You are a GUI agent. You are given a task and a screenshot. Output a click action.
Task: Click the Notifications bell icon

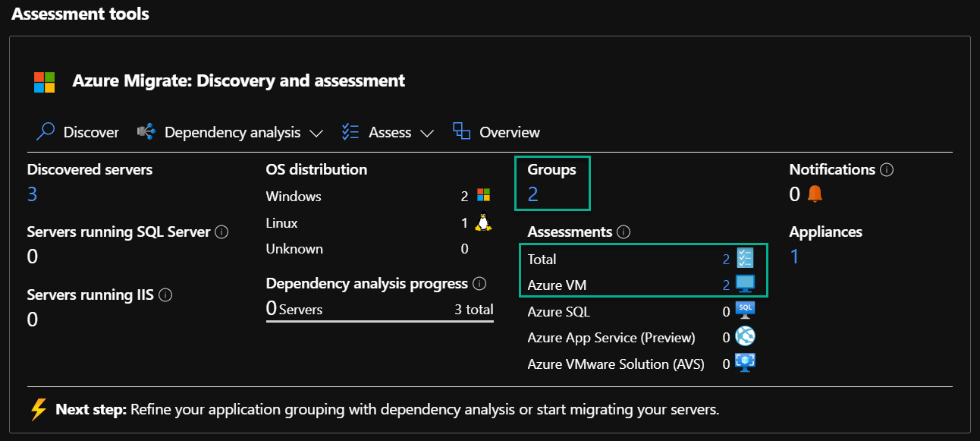coord(815,194)
